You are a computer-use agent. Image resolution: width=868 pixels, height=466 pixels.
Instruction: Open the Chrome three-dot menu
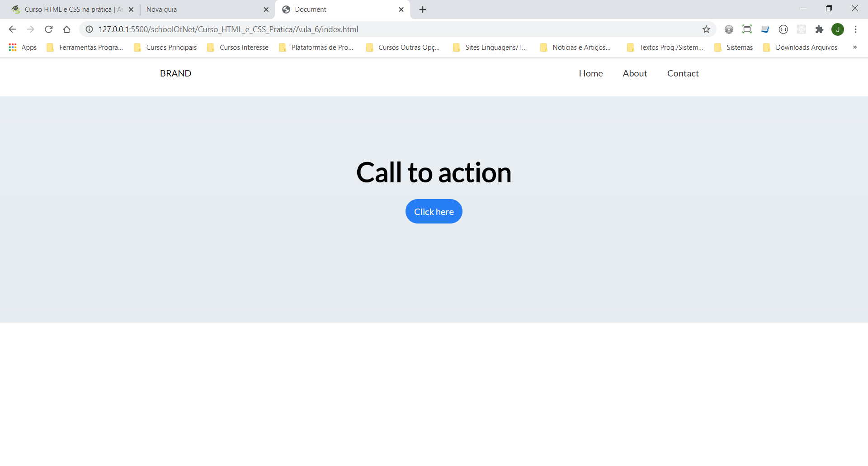coord(855,29)
